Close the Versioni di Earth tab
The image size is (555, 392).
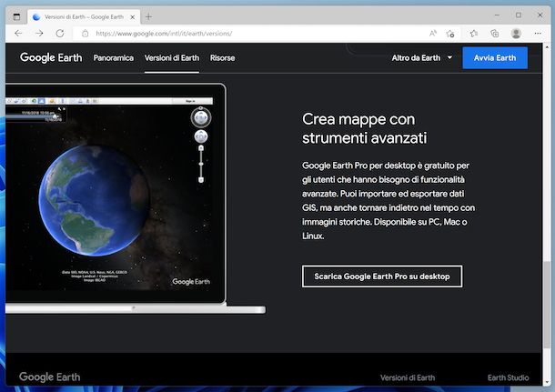[132, 17]
